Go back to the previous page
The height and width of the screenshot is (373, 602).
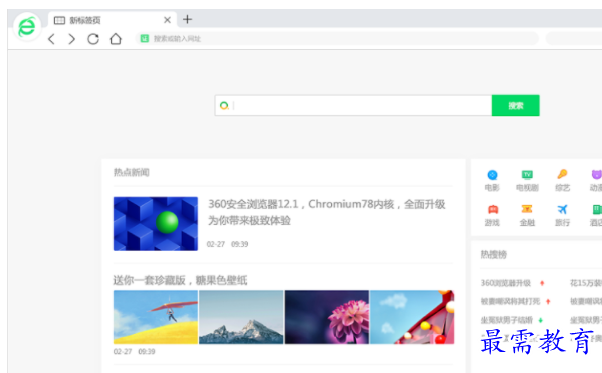pos(51,39)
